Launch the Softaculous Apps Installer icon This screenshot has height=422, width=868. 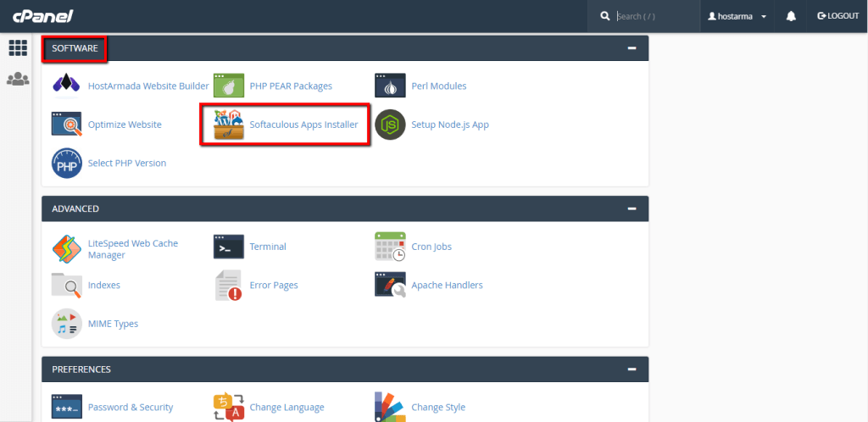(229, 125)
